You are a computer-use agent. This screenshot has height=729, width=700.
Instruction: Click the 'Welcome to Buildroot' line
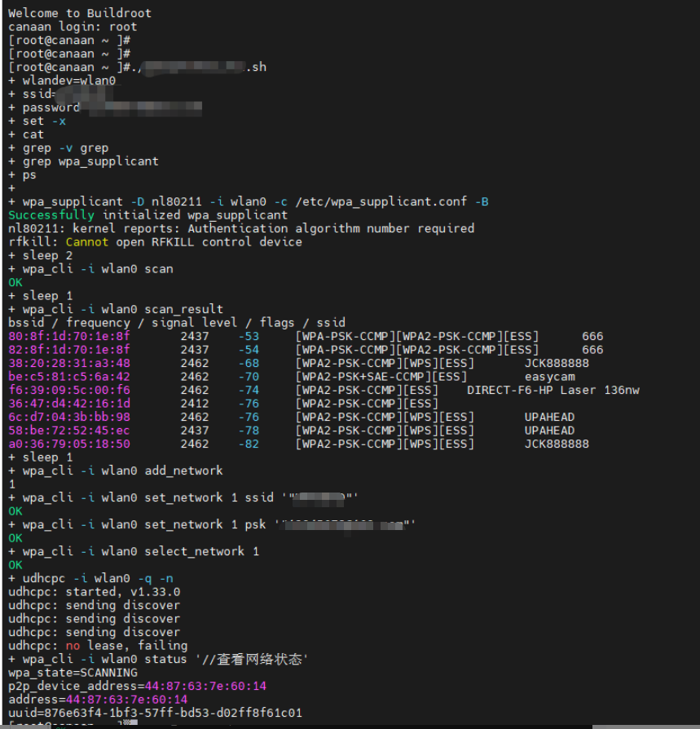click(x=80, y=13)
